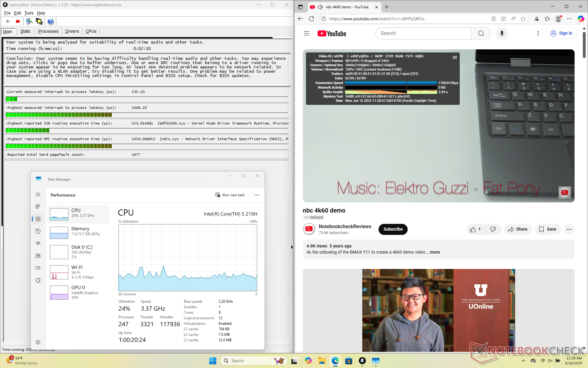588x368 pixels.
Task: Open YouTube video more actions ellipsis
Action: (x=569, y=229)
